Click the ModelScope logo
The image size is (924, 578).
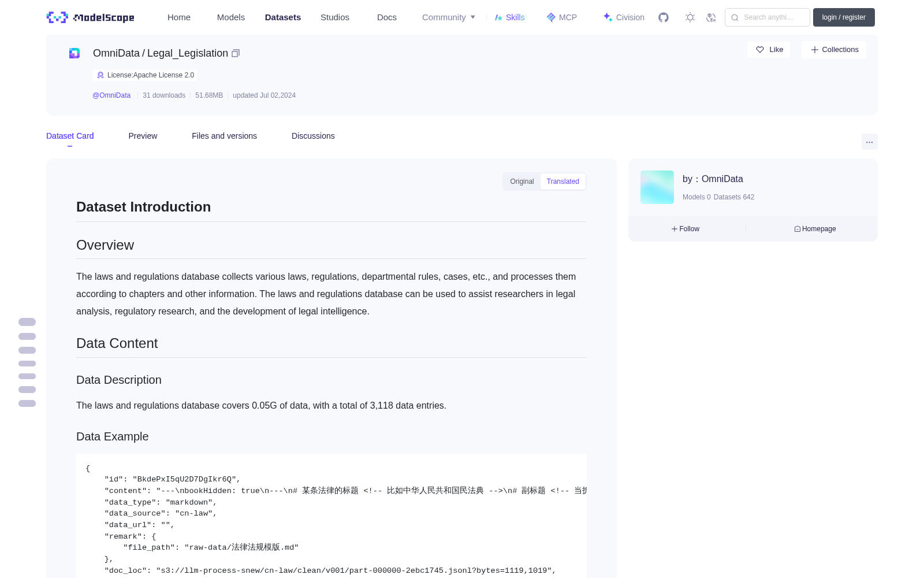point(90,17)
